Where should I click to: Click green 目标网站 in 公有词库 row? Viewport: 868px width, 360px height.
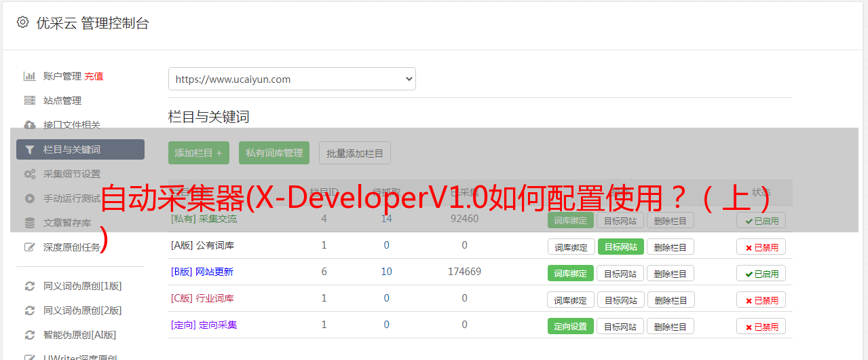(x=620, y=247)
